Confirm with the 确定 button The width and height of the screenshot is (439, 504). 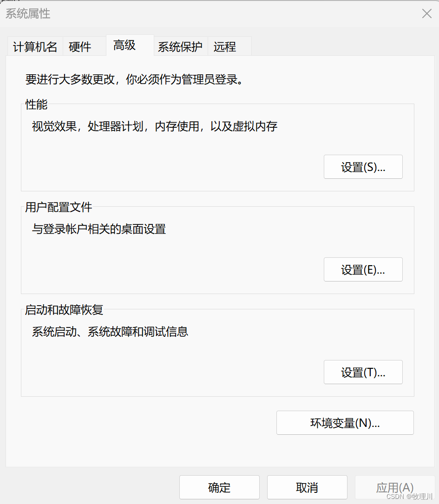(x=219, y=487)
